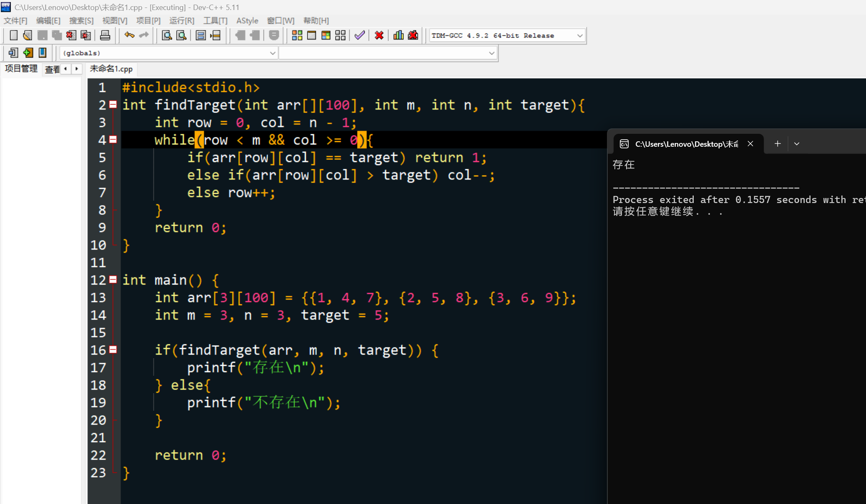
Task: Expand the (globals) scope dropdown
Action: point(272,53)
